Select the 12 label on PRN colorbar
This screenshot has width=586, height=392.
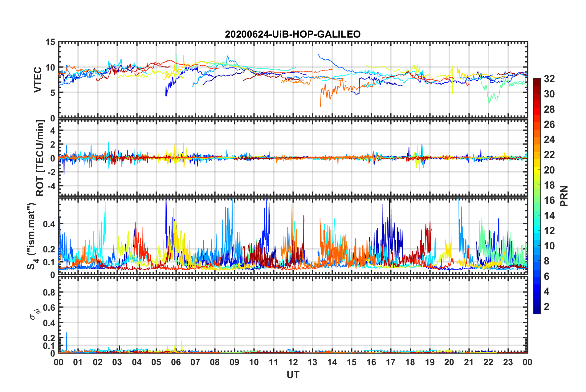(x=549, y=231)
